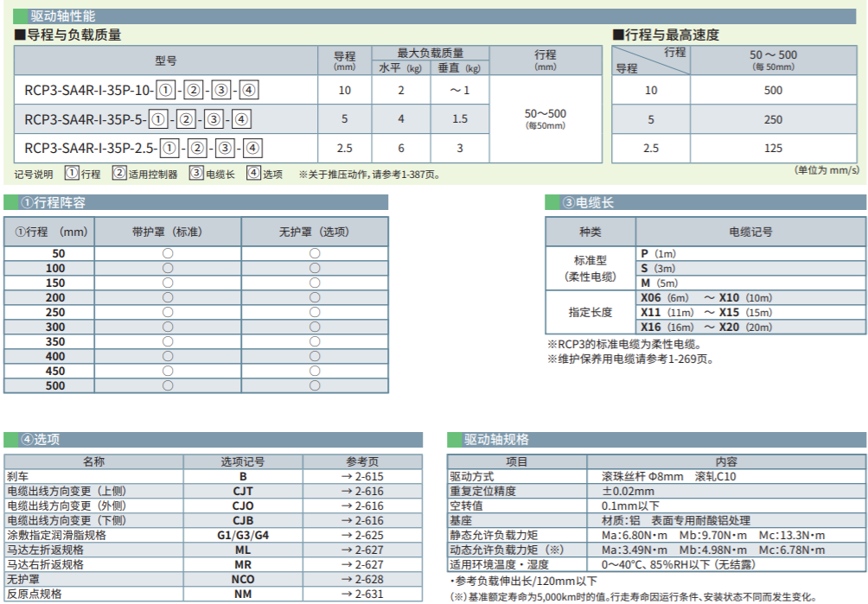Click 电缆出线方向变更 (下侧) option name
868x604 pixels.
(67, 520)
